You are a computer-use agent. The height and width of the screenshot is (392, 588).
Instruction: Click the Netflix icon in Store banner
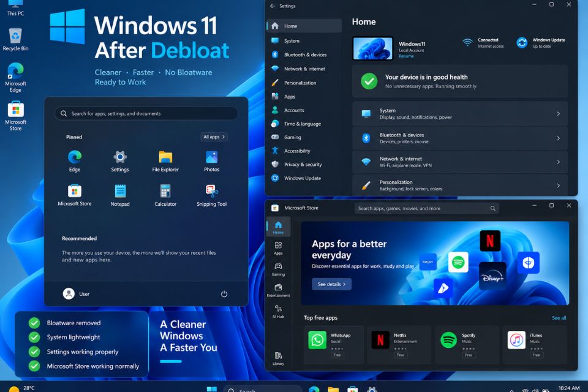(x=490, y=241)
